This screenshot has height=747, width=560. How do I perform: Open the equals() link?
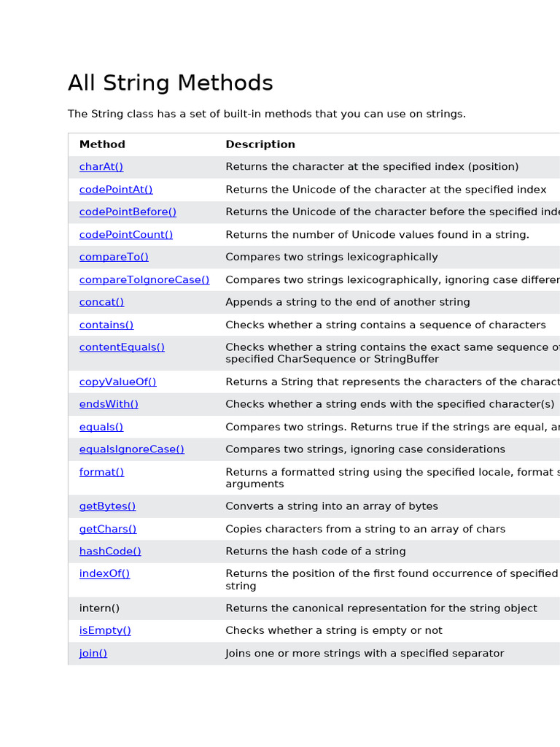[101, 427]
